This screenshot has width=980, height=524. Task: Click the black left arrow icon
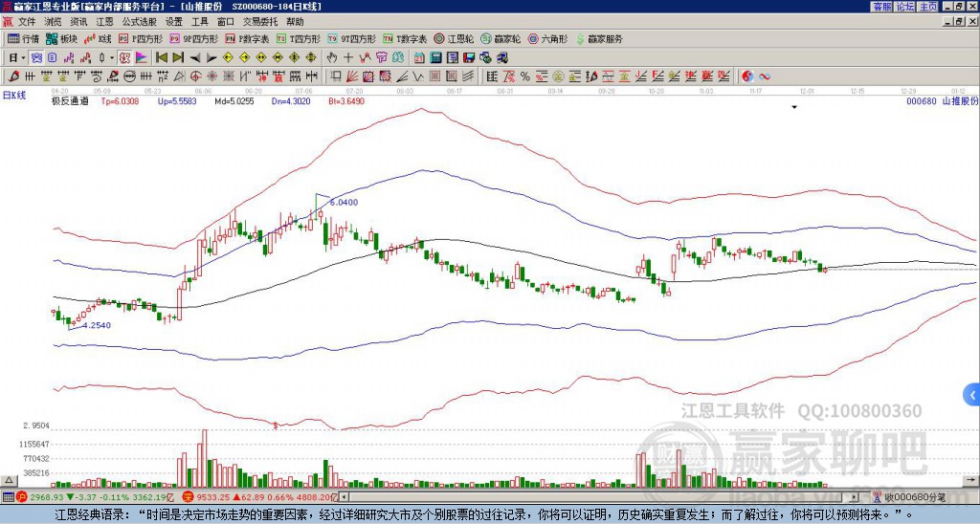point(195,58)
